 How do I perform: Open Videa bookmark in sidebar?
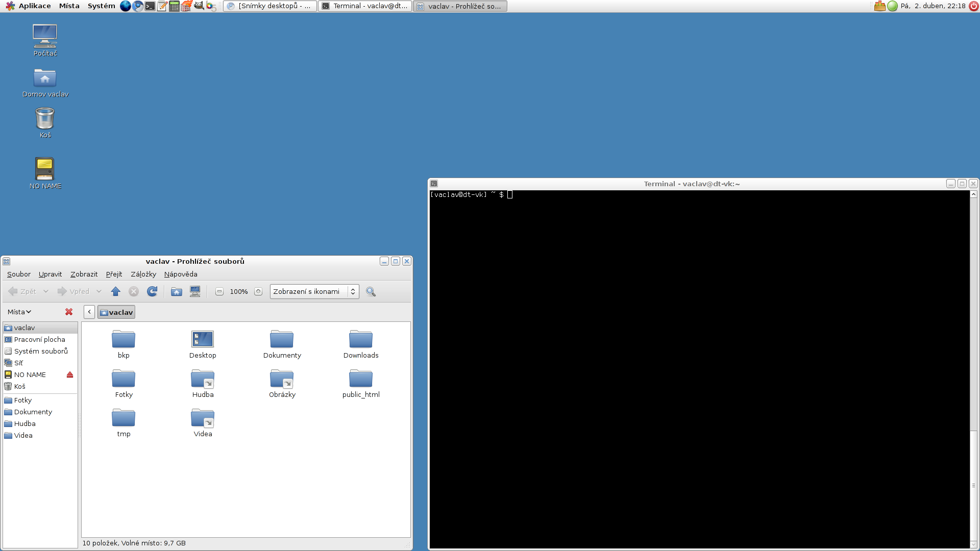pos(40,435)
